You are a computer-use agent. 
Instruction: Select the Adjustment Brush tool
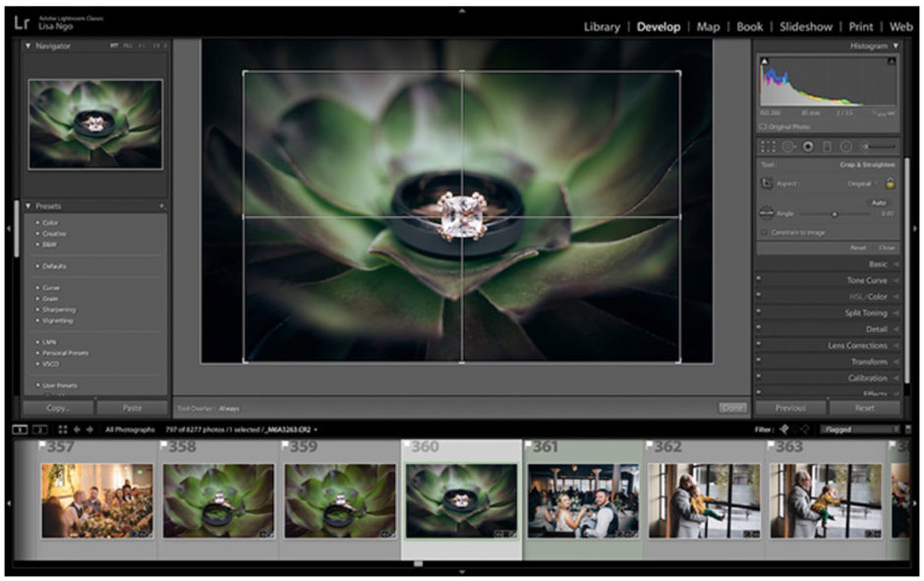pos(865,146)
